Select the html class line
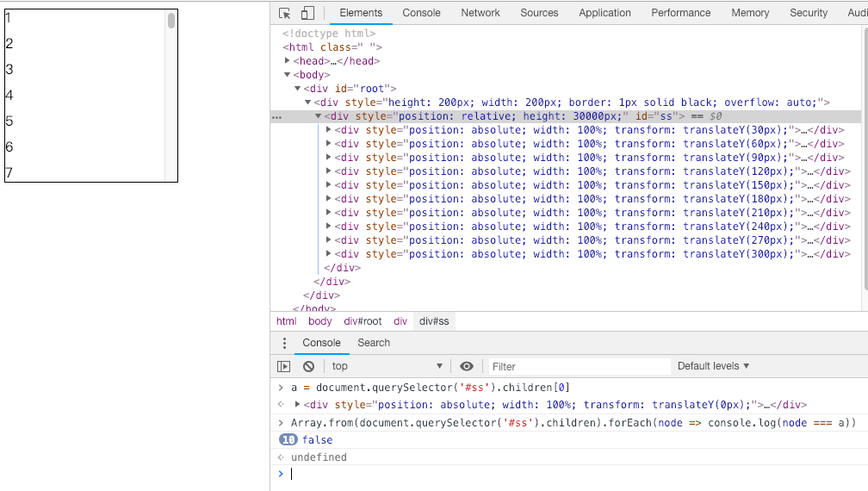 332,47
